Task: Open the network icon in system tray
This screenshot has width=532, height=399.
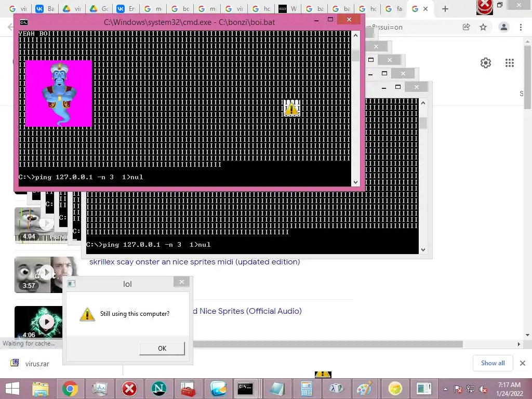Action: point(470,389)
